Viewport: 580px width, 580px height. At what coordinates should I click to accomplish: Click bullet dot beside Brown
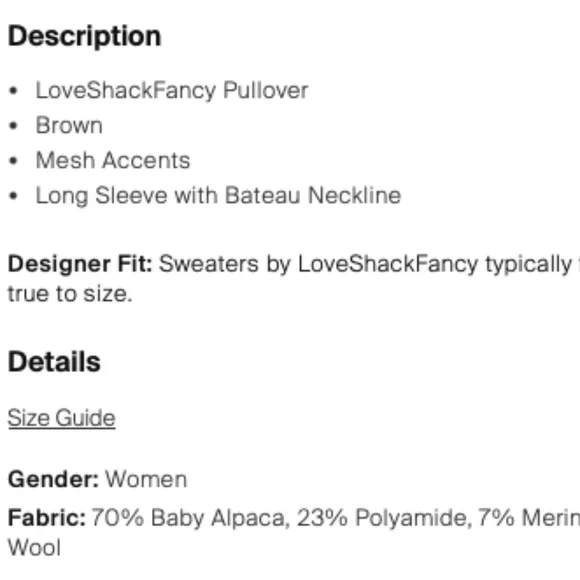point(13,126)
